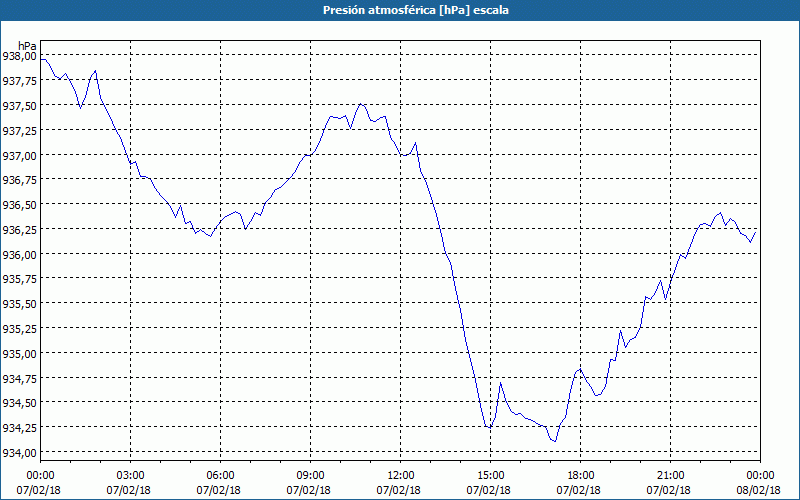The height and width of the screenshot is (500, 800).
Task: Click the 937,75 y-axis value
Action: tap(18, 81)
